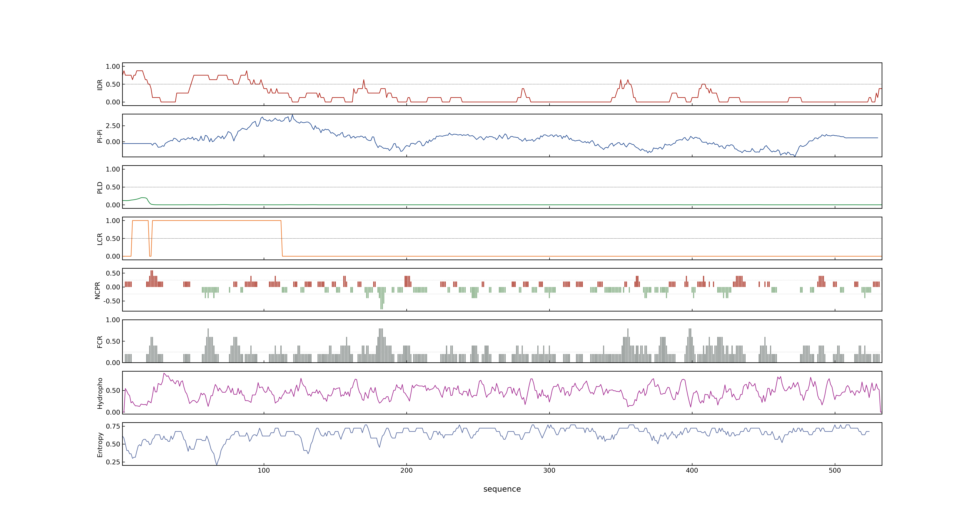Click the LCR y-axis label
Image resolution: width=980 pixels, height=523 pixels.
100,239
